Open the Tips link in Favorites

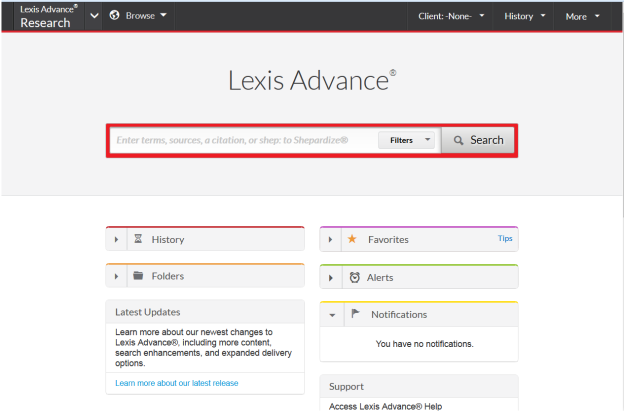click(505, 238)
